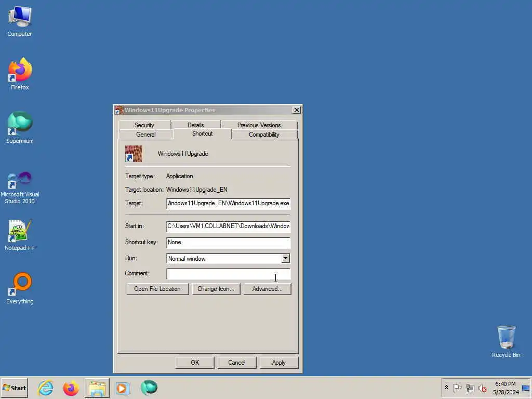Click the Comment text field
Viewport: 532px width, 399px height.
pyautogui.click(x=229, y=274)
